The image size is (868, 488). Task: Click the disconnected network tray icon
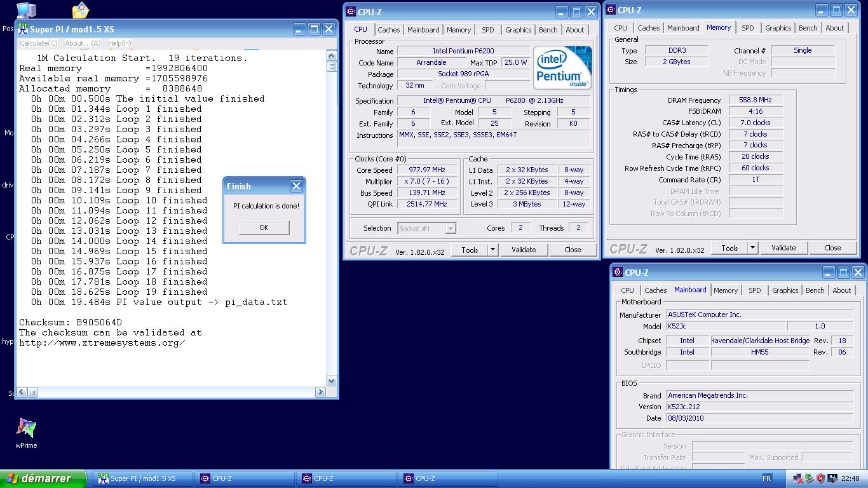pos(798,478)
